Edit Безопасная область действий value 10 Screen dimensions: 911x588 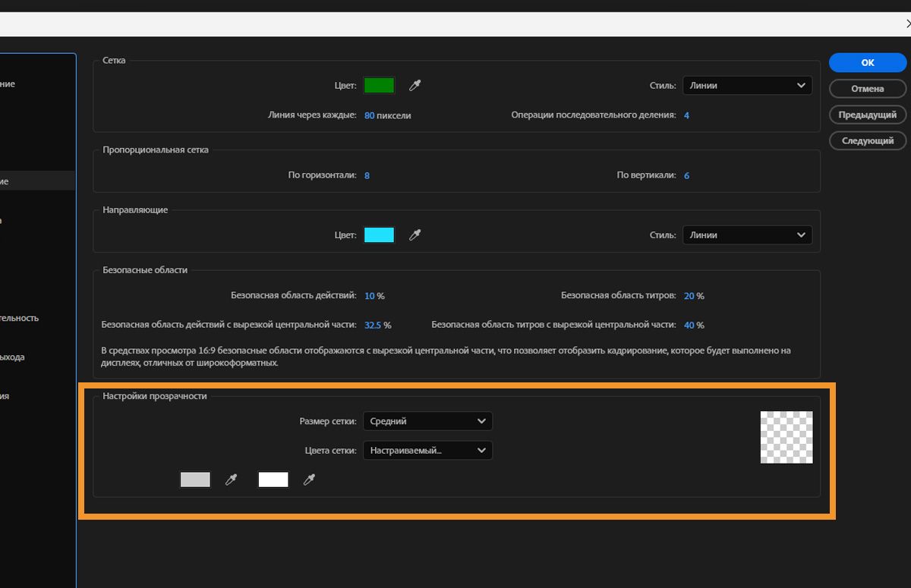click(370, 296)
